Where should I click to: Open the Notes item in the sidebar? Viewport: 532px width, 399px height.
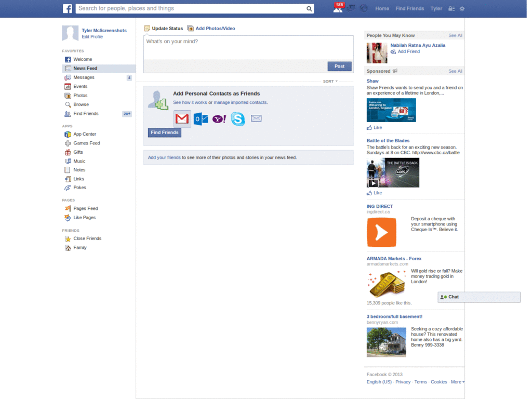79,170
